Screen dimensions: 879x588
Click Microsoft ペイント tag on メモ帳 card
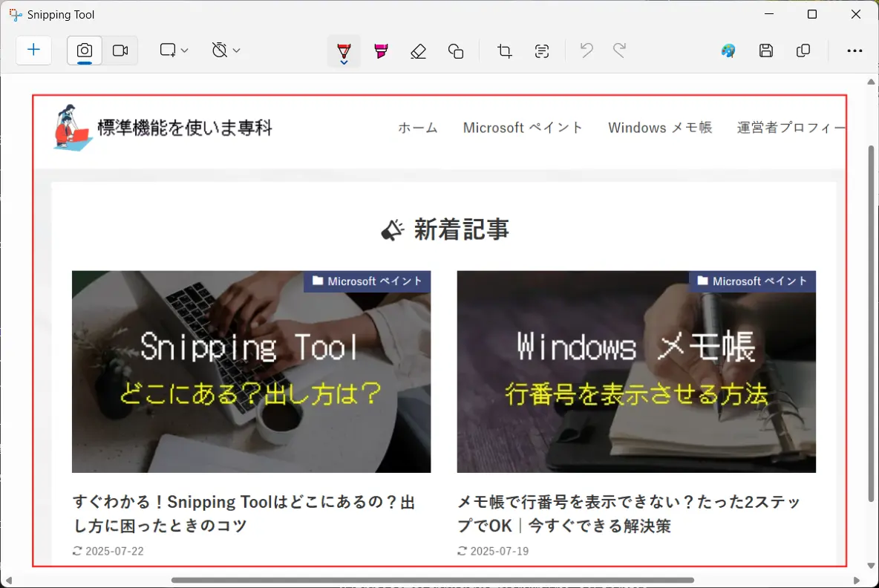(752, 281)
